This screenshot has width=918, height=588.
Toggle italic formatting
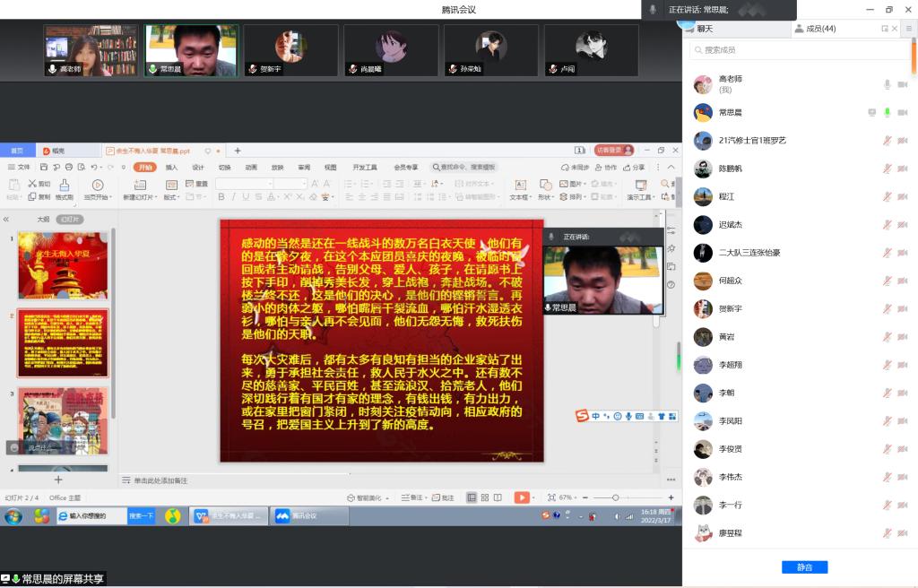pos(232,195)
